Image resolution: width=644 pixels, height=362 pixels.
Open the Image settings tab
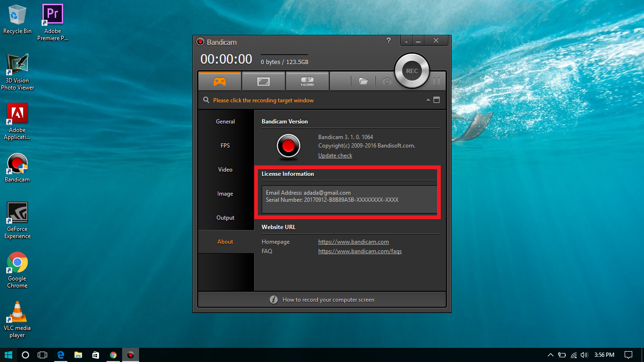coord(225,194)
